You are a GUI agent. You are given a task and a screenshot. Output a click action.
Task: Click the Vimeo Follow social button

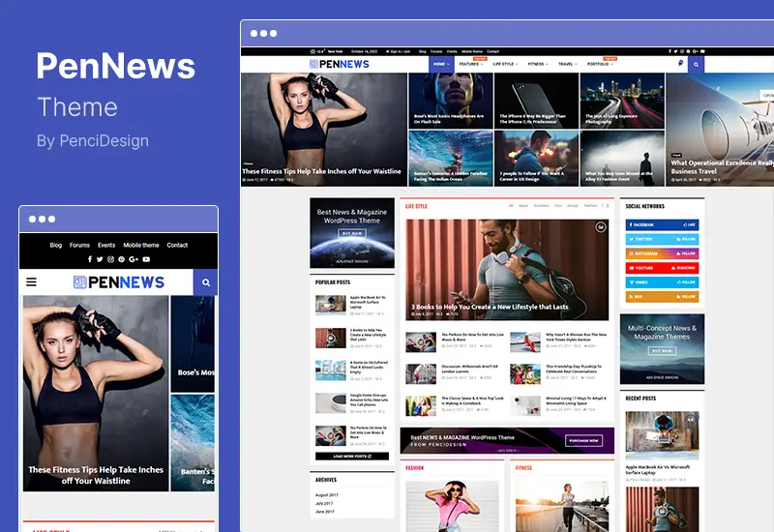662,281
